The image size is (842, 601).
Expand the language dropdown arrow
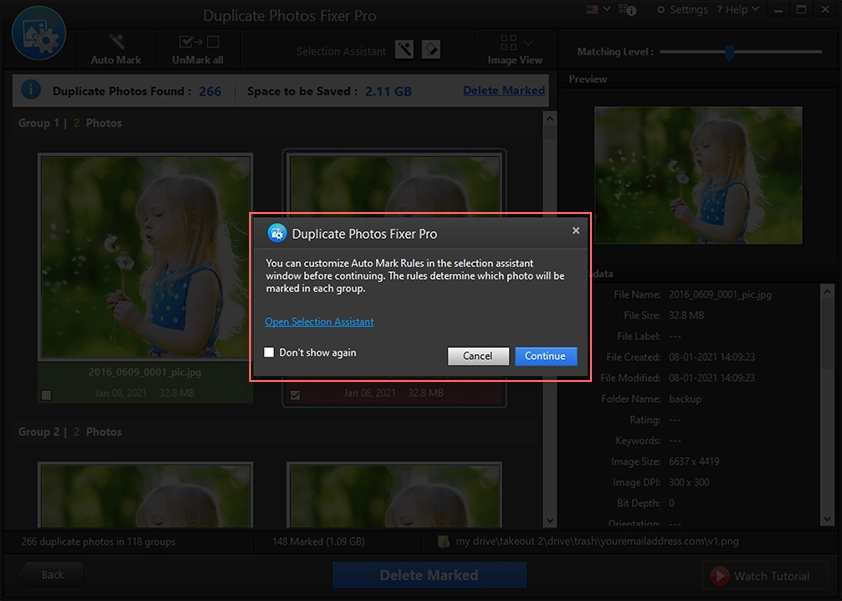[607, 9]
